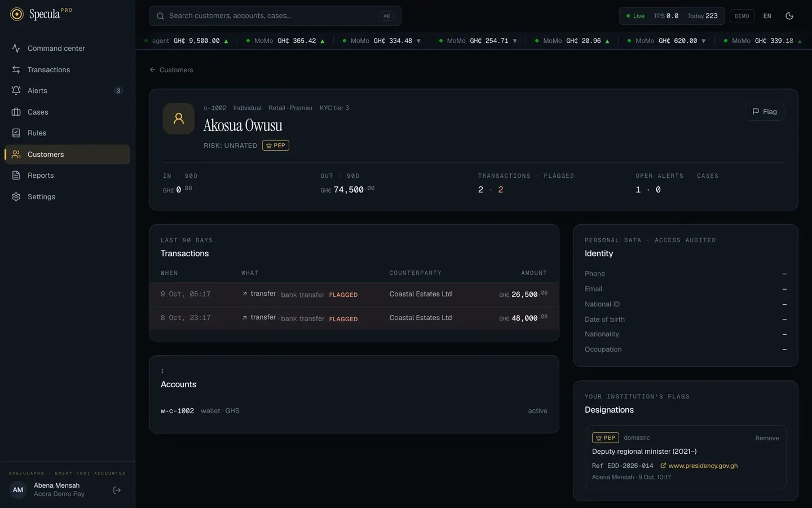The width and height of the screenshot is (812, 508).
Task: Click the Live status indicator
Action: pos(636,16)
